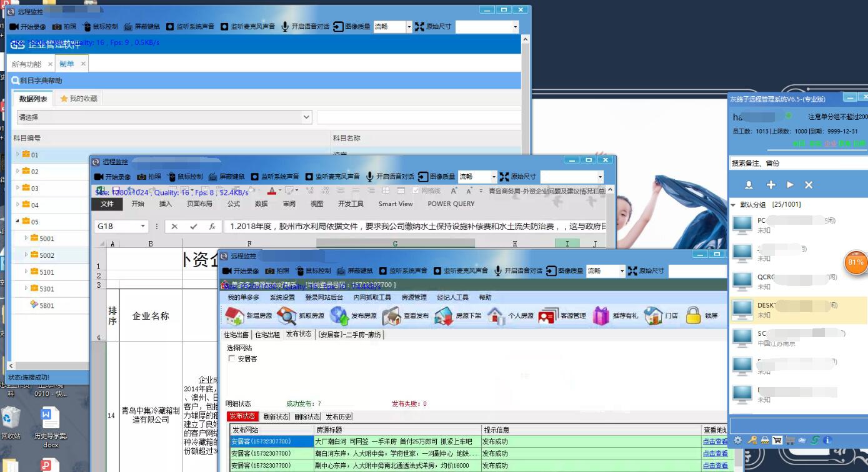Open the Excel 公式 ribbon tab
This screenshot has width=868, height=472.
[x=234, y=204]
